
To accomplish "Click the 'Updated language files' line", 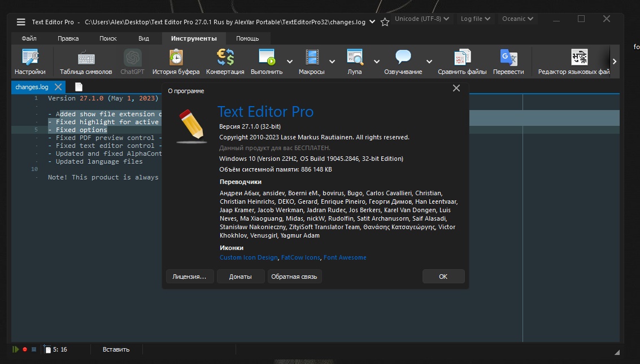I will pyautogui.click(x=95, y=161).
